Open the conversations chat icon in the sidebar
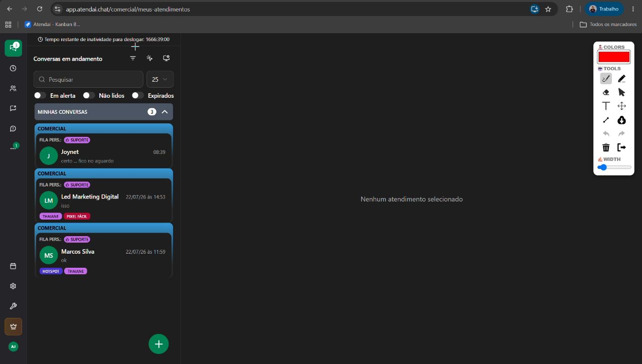 13,48
